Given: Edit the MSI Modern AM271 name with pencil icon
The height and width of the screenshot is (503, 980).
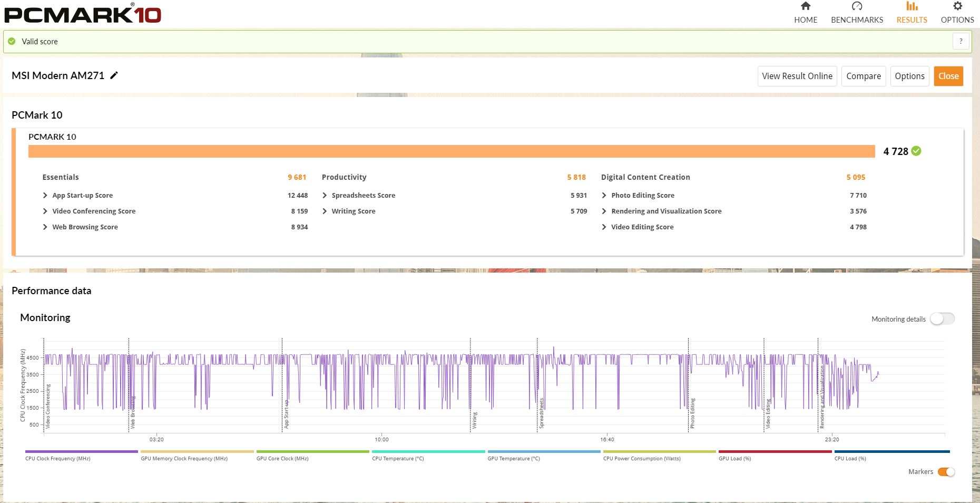Looking at the screenshot, I should (114, 75).
